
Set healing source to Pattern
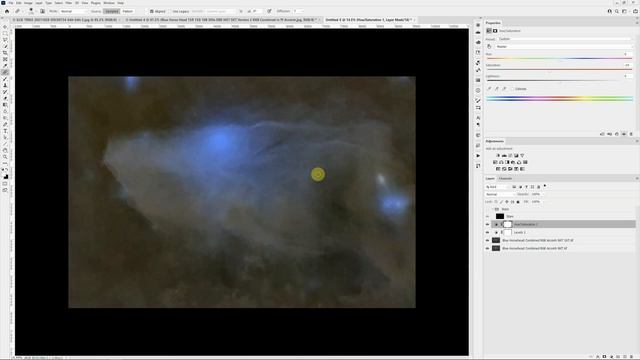(x=128, y=11)
